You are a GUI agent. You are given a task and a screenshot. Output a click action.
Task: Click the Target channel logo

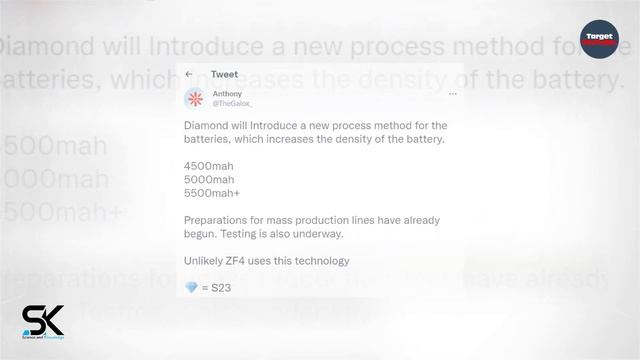(x=599, y=39)
